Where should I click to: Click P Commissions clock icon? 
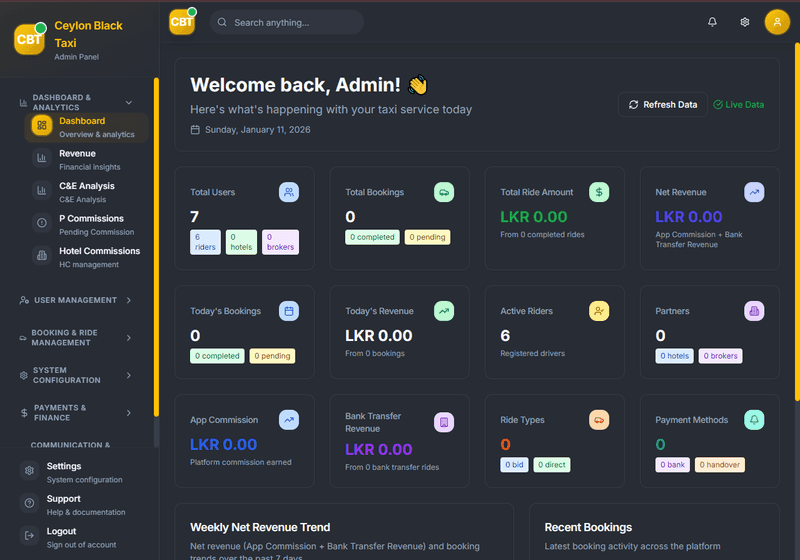[42, 223]
